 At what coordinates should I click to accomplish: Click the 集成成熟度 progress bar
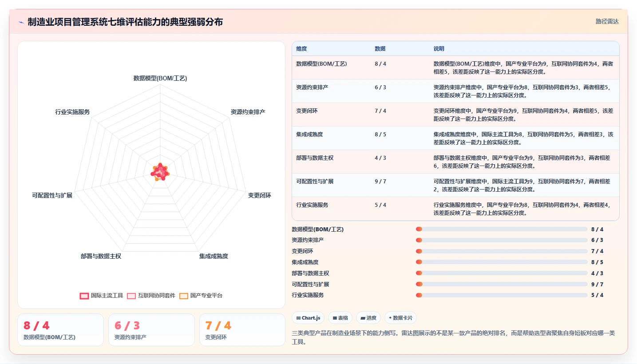pos(502,262)
